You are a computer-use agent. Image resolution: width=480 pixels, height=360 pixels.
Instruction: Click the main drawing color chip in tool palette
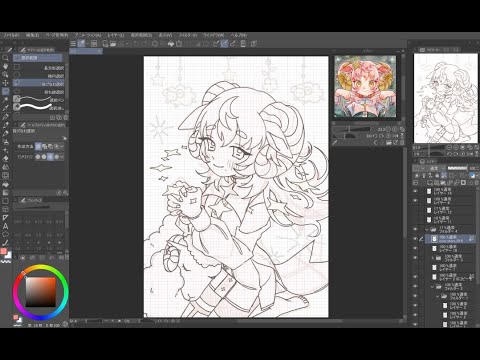pyautogui.click(x=3, y=251)
